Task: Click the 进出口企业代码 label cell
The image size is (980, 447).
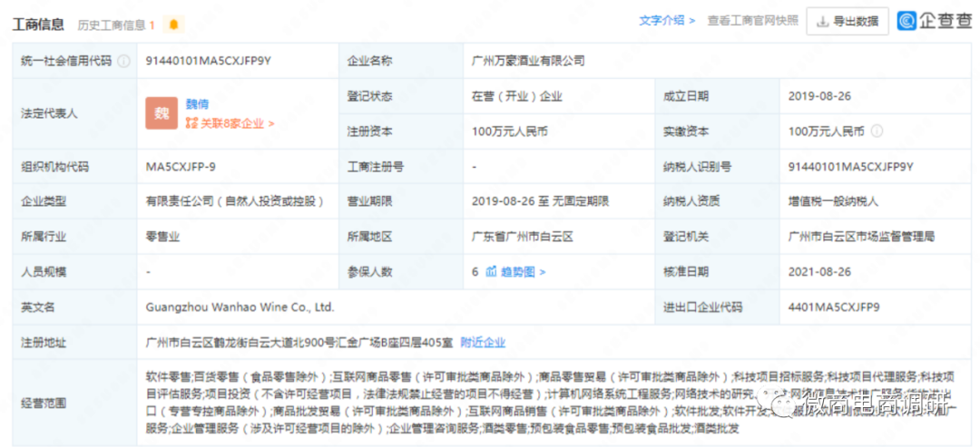Action: pos(718,306)
